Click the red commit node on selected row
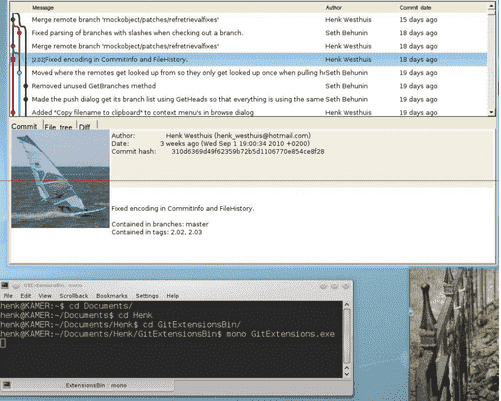The image size is (501, 401). (x=13, y=59)
